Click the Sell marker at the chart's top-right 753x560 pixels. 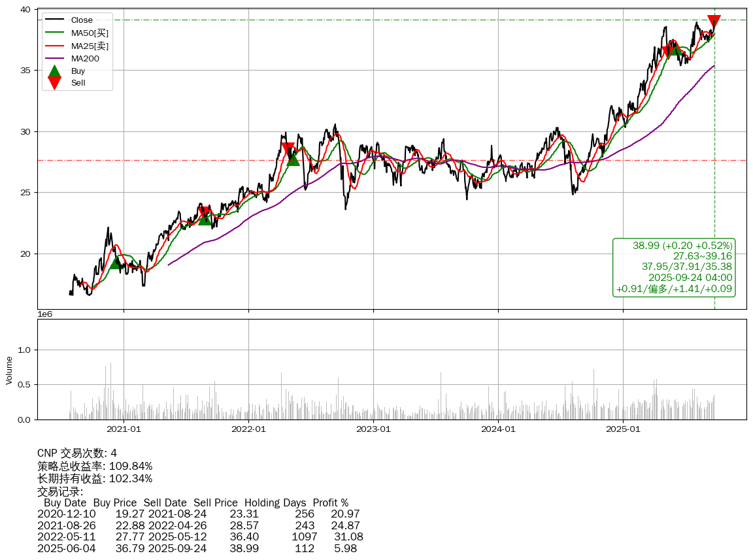(714, 22)
